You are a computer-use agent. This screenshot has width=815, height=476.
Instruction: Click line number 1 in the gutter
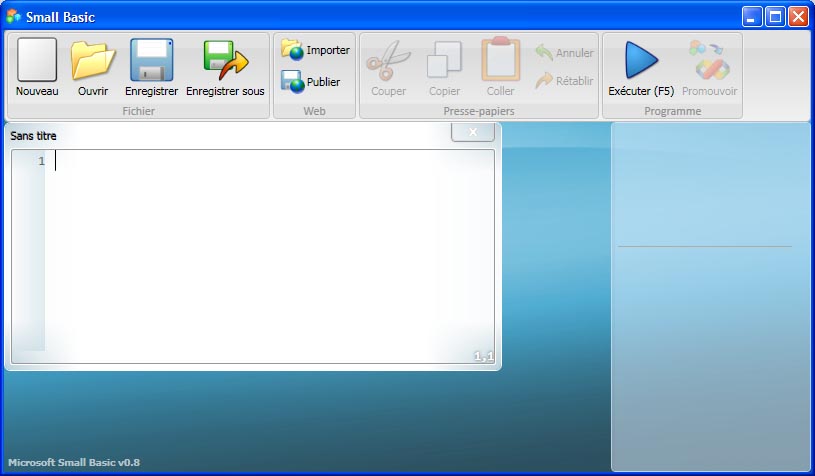(42, 162)
